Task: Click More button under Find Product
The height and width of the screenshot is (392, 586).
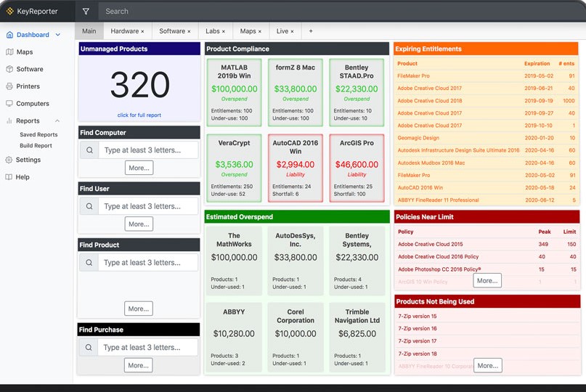Action: (139, 309)
